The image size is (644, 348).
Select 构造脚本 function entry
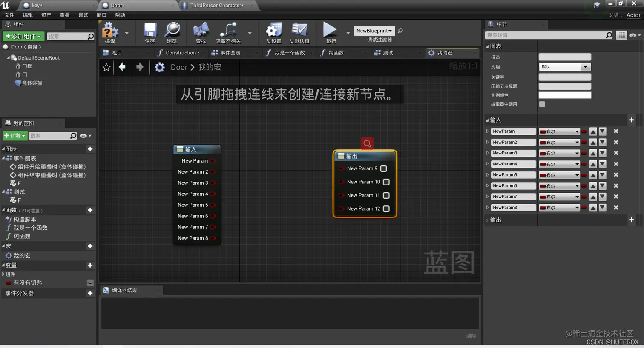tap(24, 220)
